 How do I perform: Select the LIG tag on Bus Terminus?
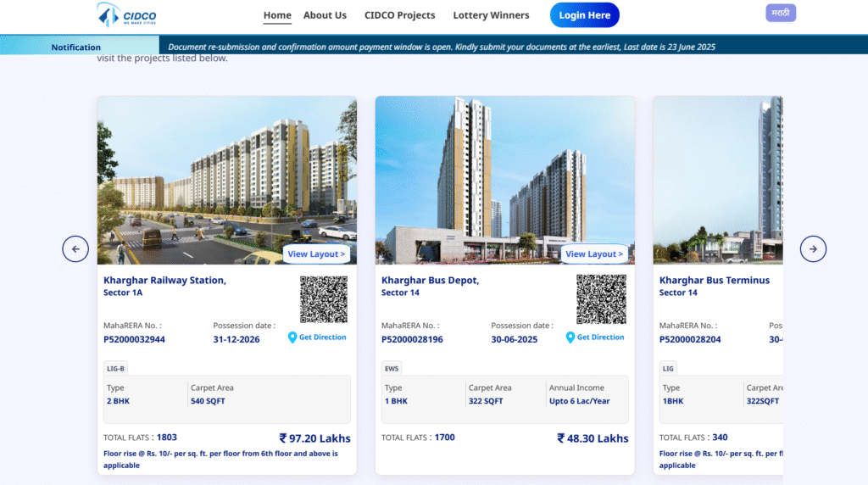pos(668,369)
